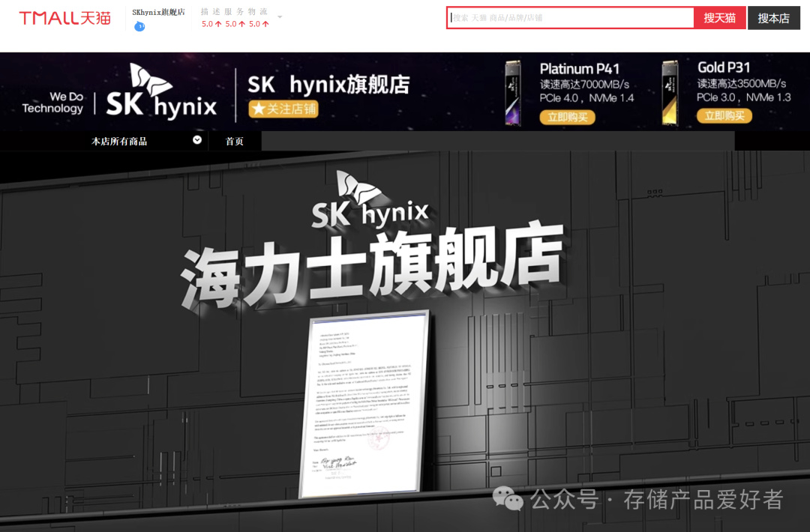
Task: Click the framed authorization letter image
Action: point(364,404)
